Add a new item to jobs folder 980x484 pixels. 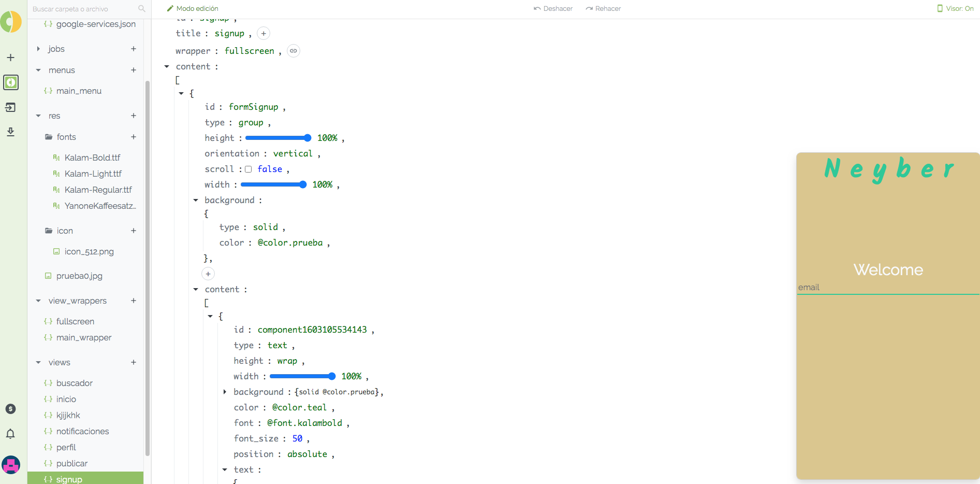pos(134,49)
